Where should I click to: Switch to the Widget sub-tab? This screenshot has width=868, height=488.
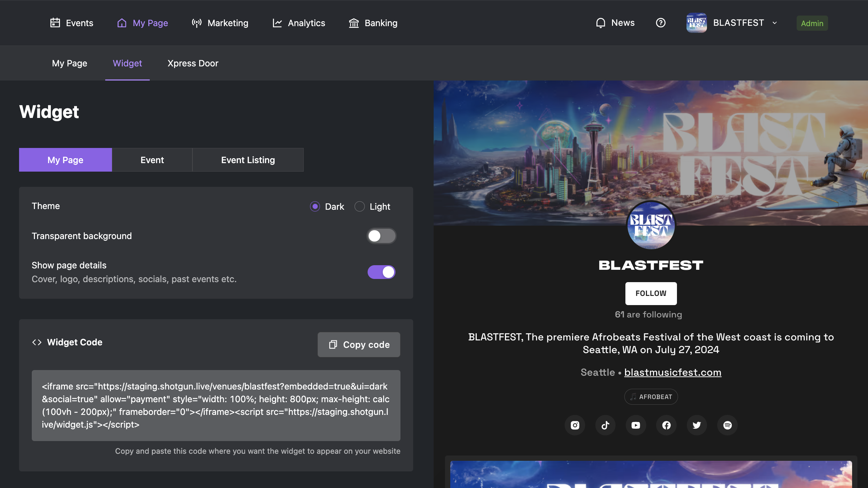click(127, 63)
